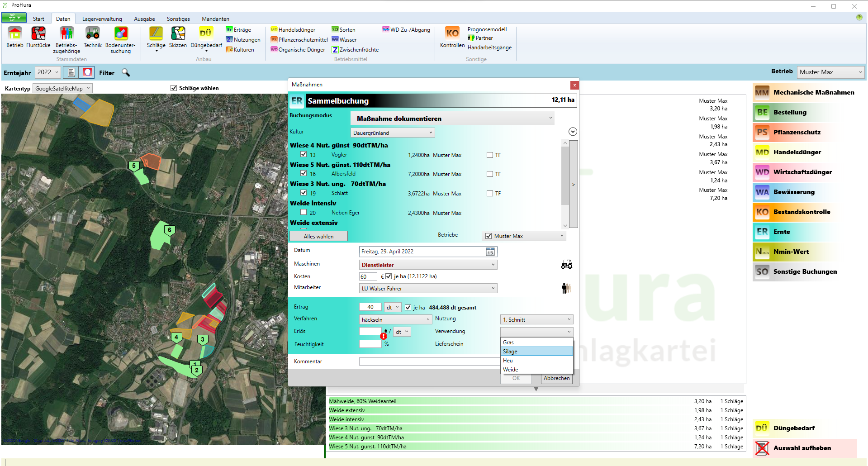Open the Mandanten ribbon tab
Viewport: 868px width, 466px height.
pyautogui.click(x=215, y=19)
